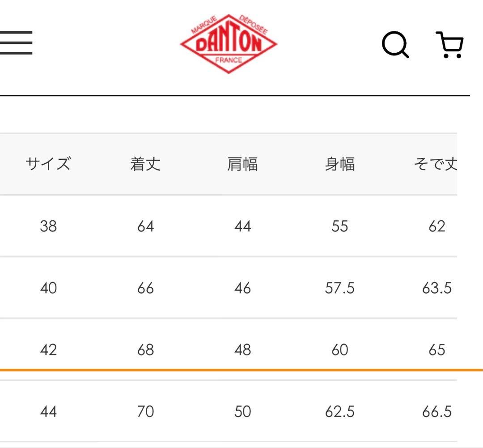
Task: Open the shopping cart
Action: coord(450,44)
